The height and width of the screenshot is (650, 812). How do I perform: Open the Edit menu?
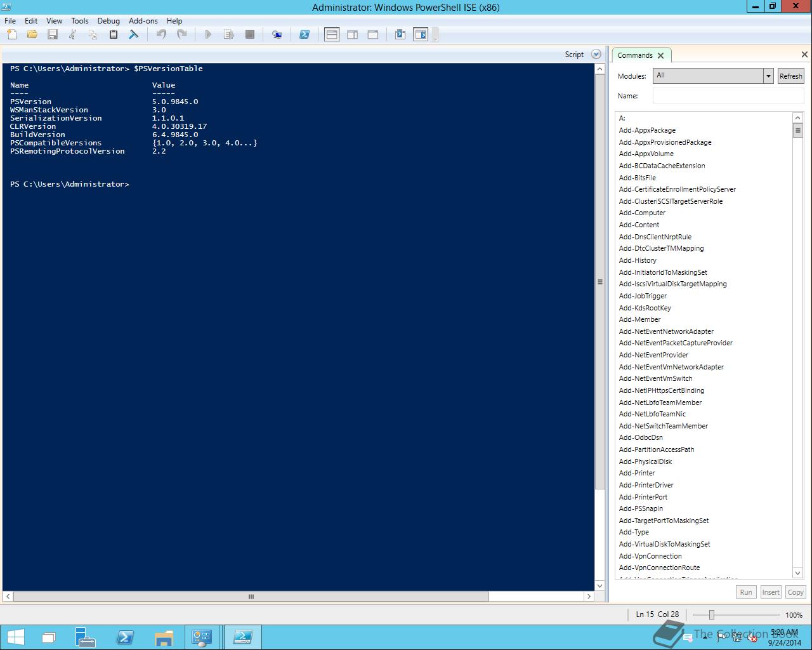(31, 20)
